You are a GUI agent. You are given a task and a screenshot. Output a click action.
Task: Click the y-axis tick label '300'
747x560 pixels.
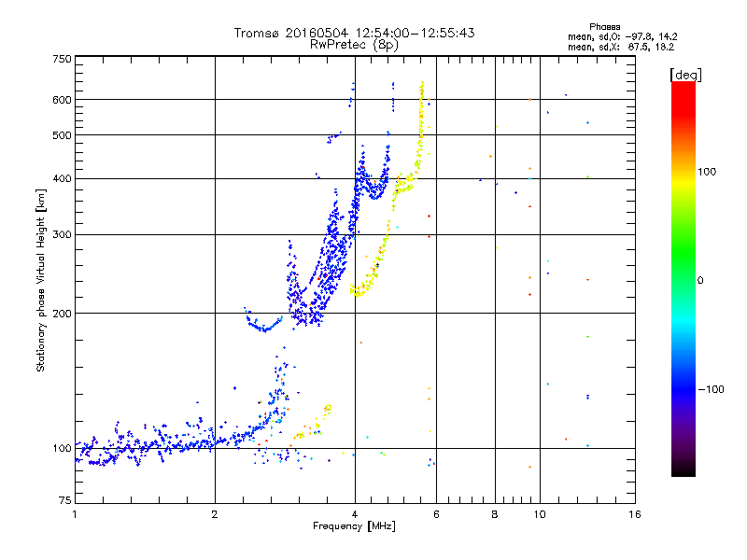pyautogui.click(x=62, y=235)
